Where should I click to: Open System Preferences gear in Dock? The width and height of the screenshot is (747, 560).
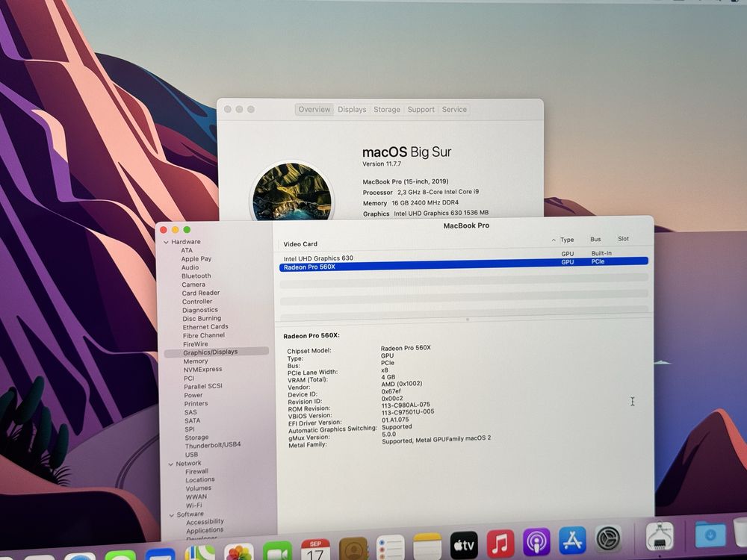(x=608, y=538)
